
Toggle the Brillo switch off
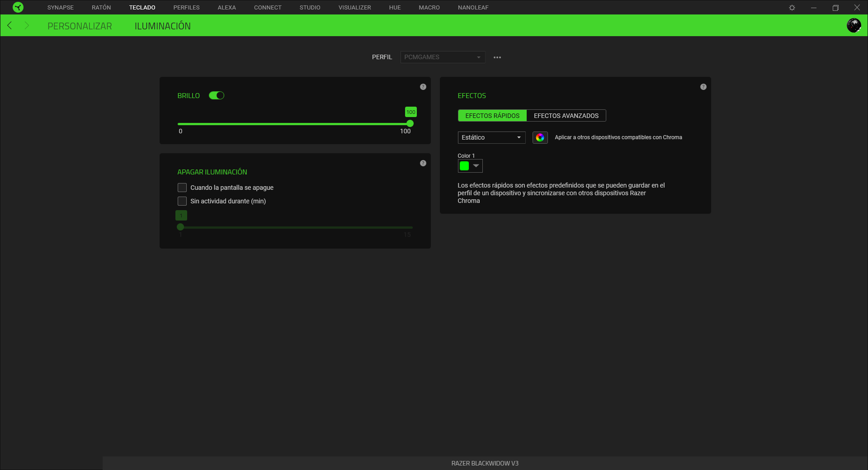[x=217, y=95]
